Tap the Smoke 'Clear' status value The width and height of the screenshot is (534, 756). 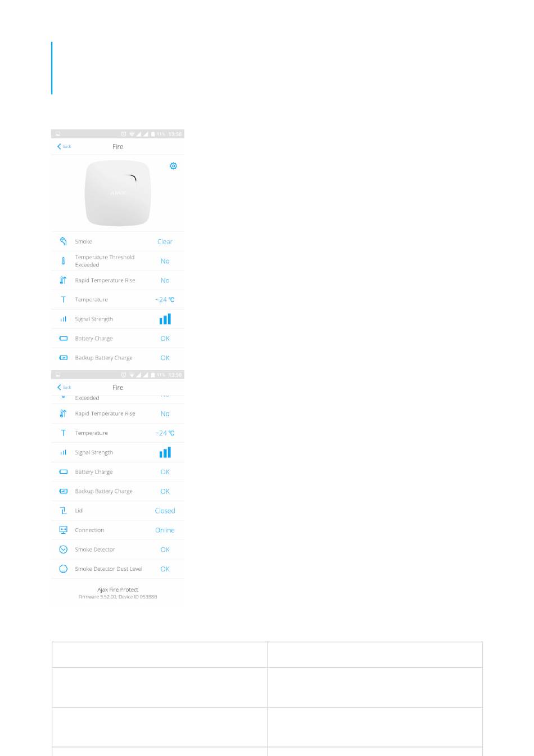coord(165,241)
